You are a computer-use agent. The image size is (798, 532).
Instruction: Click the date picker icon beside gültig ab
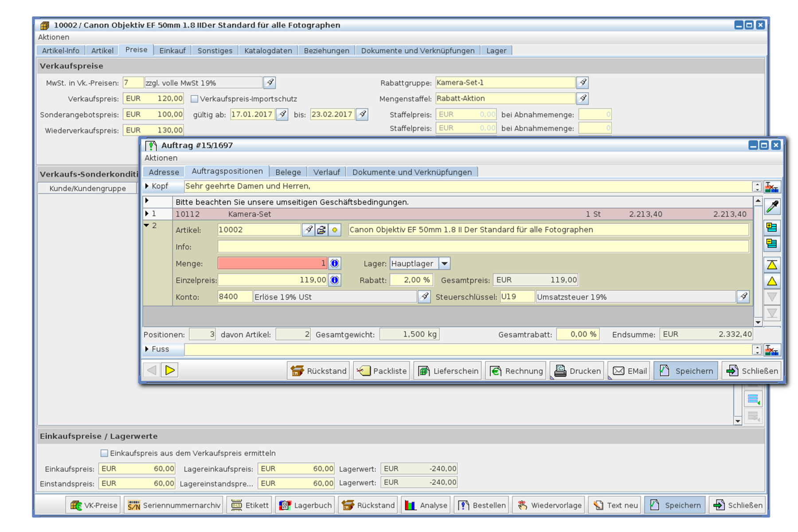282,114
